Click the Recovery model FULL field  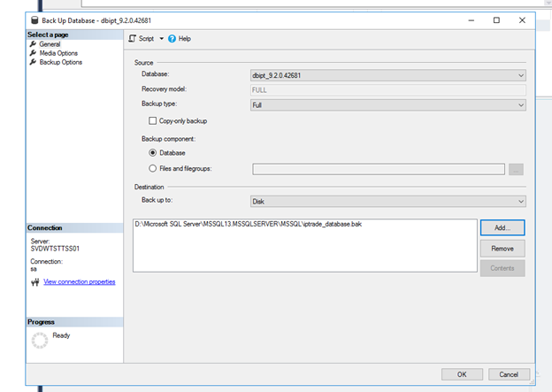coord(388,90)
